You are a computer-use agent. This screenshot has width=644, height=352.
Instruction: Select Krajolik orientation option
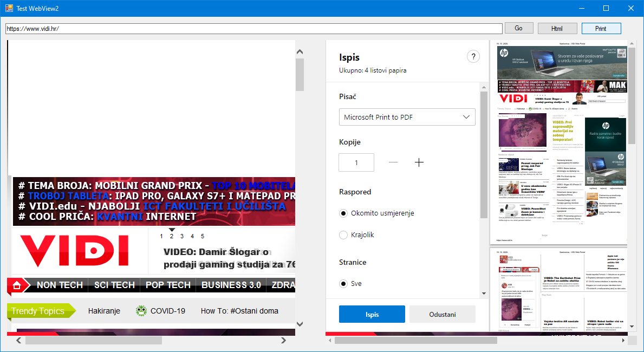coord(343,235)
